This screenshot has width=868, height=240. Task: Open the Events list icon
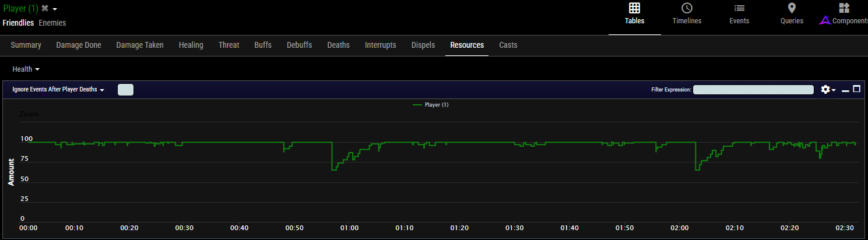739,8
